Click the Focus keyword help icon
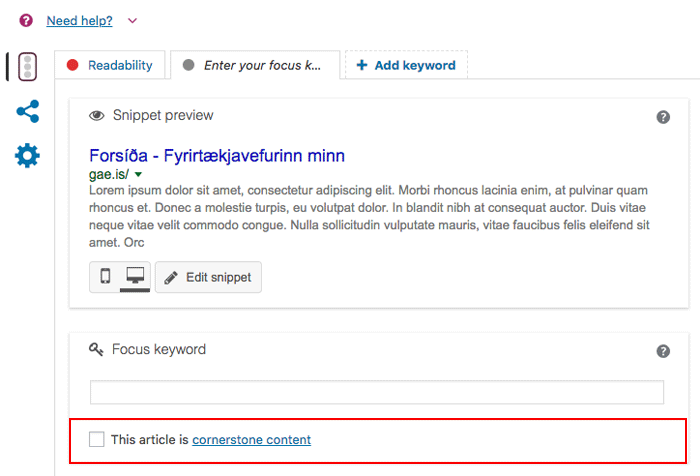 663,351
